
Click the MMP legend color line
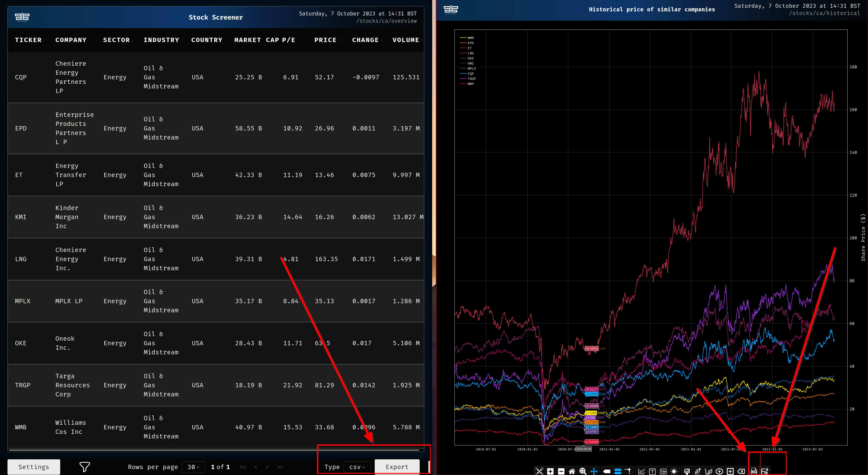tap(463, 84)
